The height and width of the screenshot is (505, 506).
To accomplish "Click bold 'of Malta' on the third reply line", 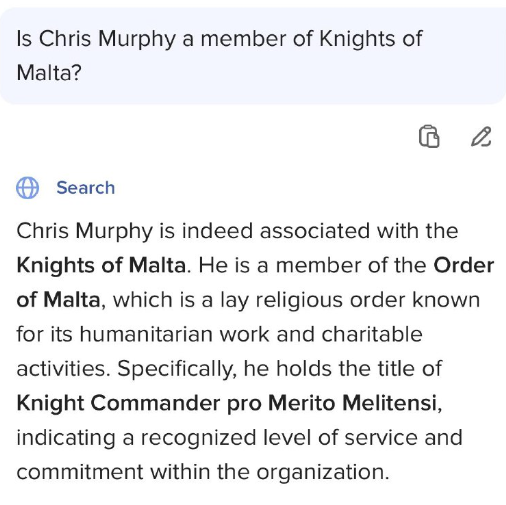I will (58, 300).
